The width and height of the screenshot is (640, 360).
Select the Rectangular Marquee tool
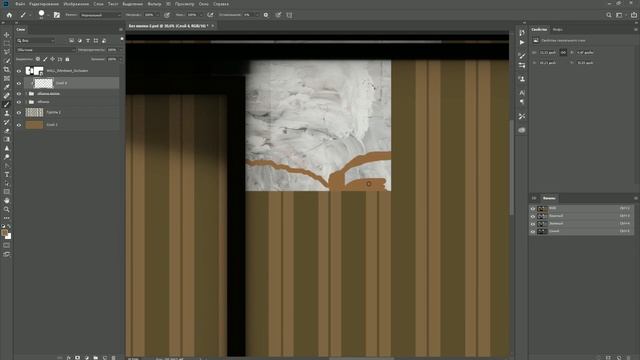(x=7, y=44)
